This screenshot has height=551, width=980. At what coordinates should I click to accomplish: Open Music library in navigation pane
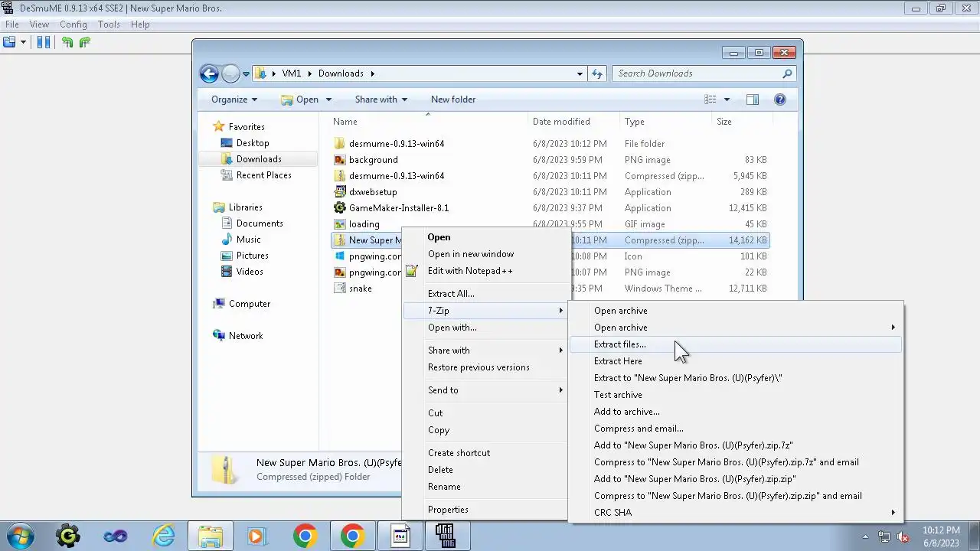click(248, 240)
